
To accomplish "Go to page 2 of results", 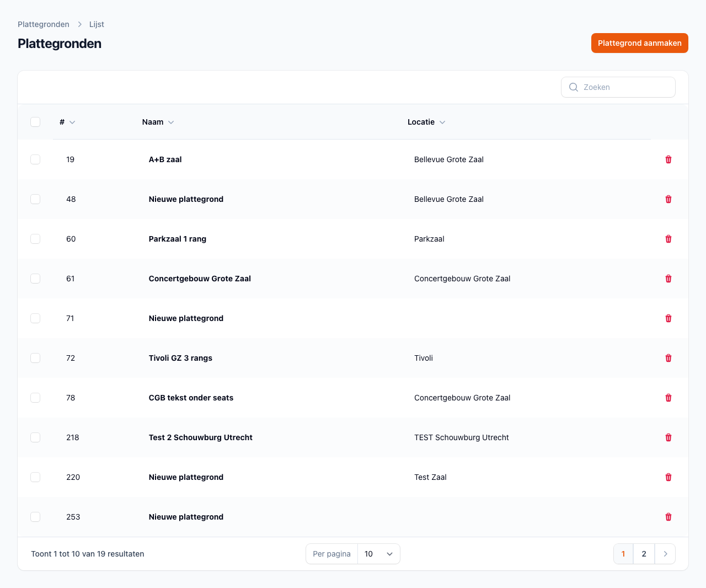I will point(644,554).
